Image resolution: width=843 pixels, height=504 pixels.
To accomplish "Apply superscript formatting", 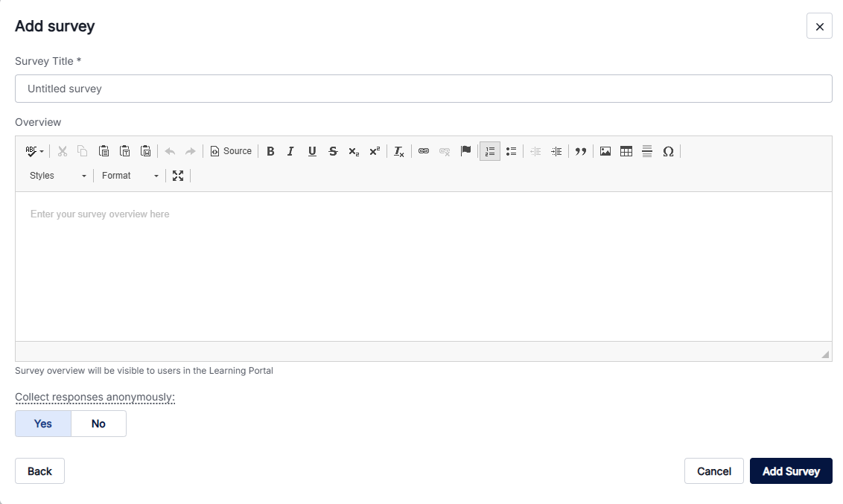I will (375, 152).
